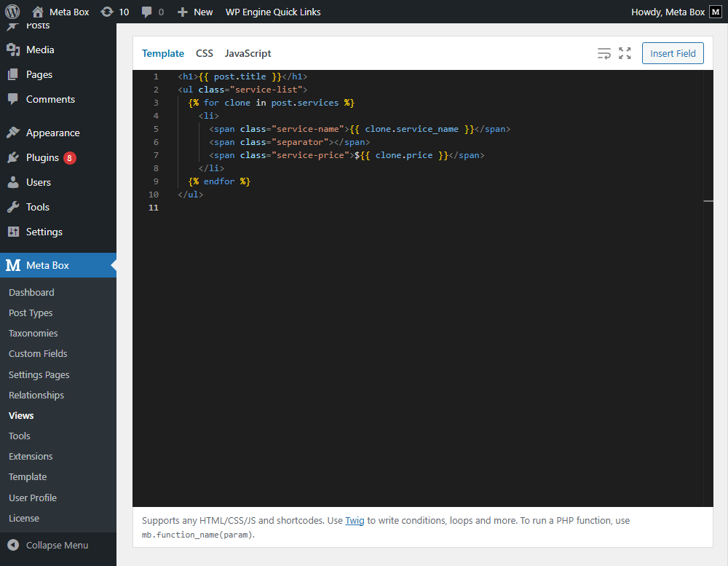This screenshot has width=728, height=566.
Task: Open the Twig documentation link
Action: coord(355,520)
